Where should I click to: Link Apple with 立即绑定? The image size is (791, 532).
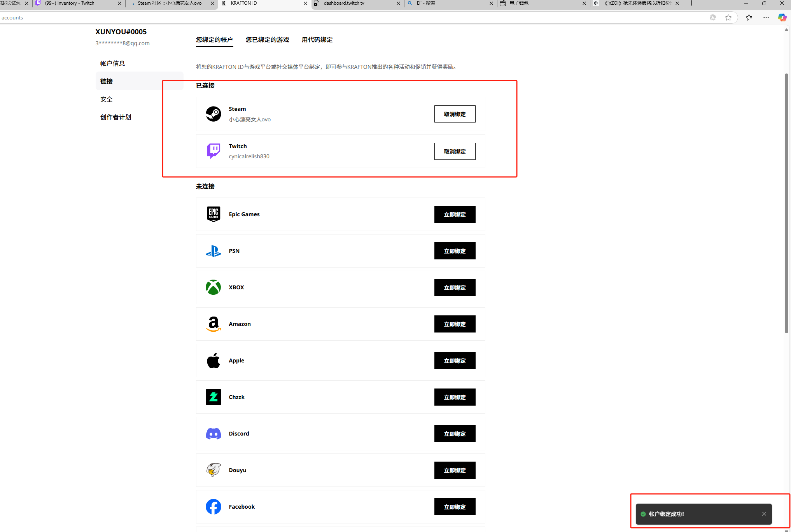pos(455,360)
